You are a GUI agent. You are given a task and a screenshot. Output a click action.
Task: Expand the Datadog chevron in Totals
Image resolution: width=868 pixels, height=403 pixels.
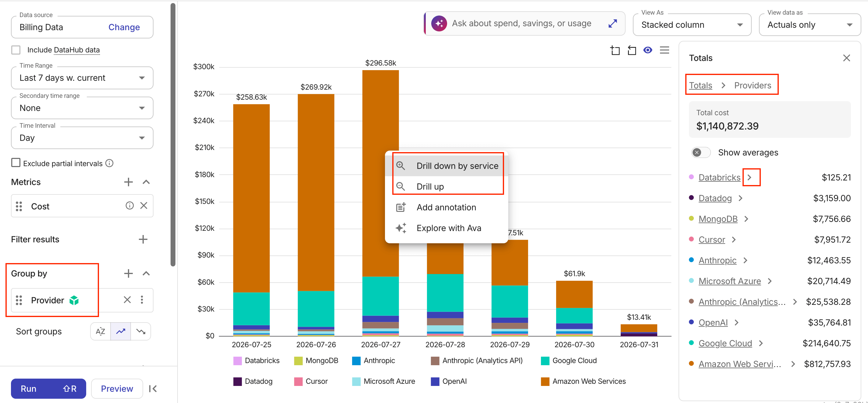click(x=741, y=198)
